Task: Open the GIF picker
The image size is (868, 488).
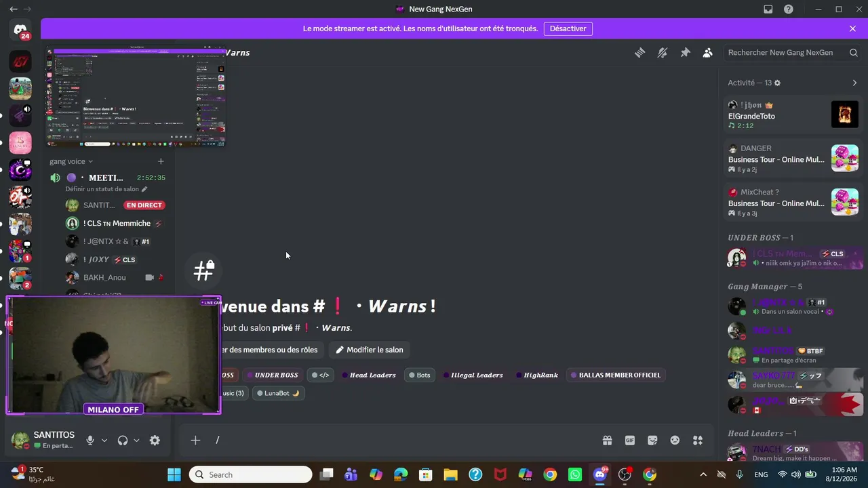Action: 630,441
